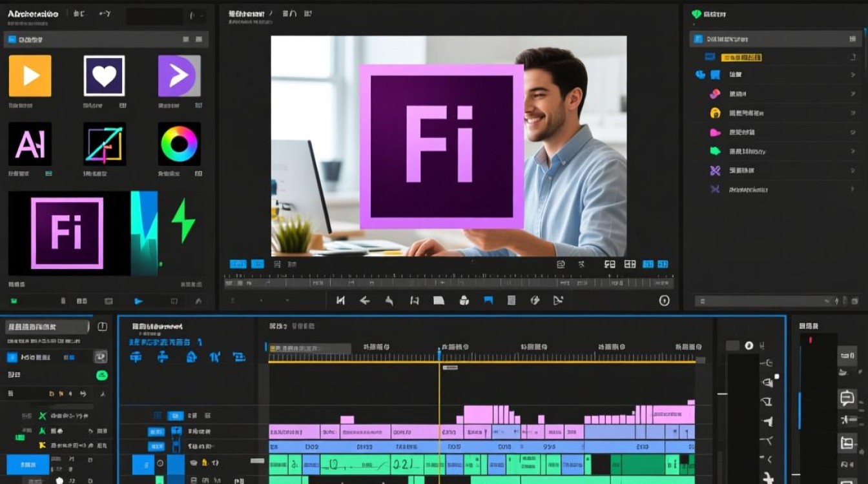Click the large blue button in the lower-left panel

tap(28, 465)
